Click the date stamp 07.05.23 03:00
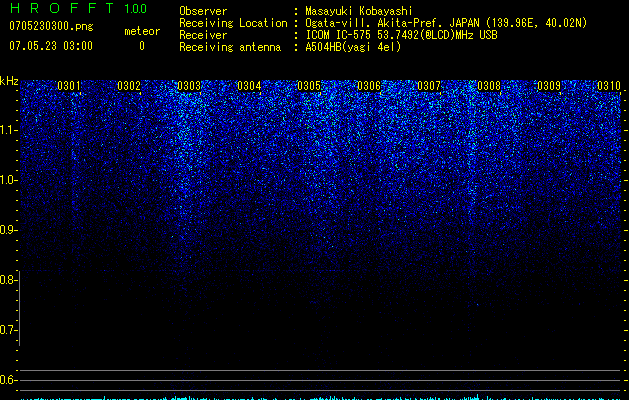Viewport: 629px width, 400px height. 51,45
